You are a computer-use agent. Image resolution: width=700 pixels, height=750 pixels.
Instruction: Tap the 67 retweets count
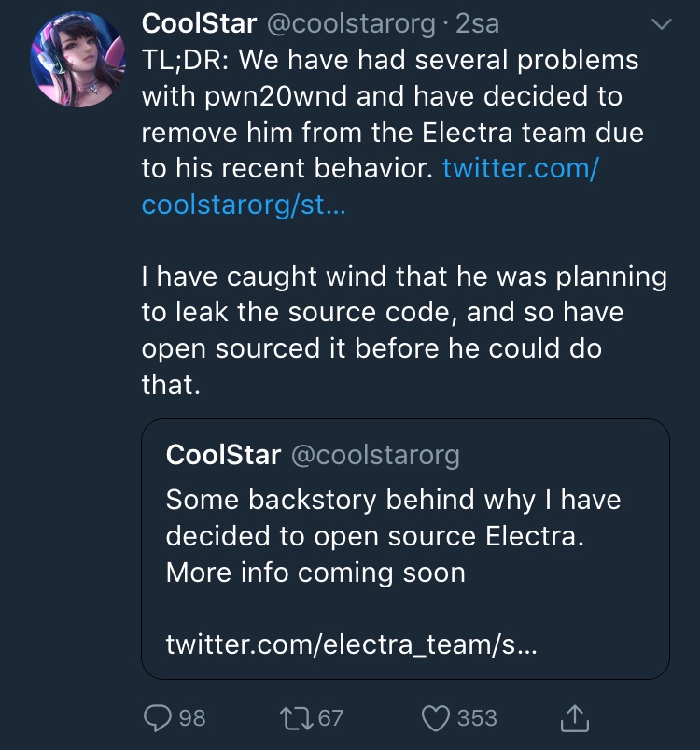point(330,717)
